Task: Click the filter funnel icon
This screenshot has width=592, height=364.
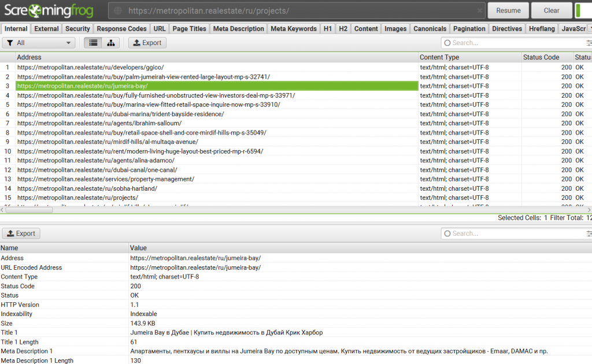Action: coord(10,42)
